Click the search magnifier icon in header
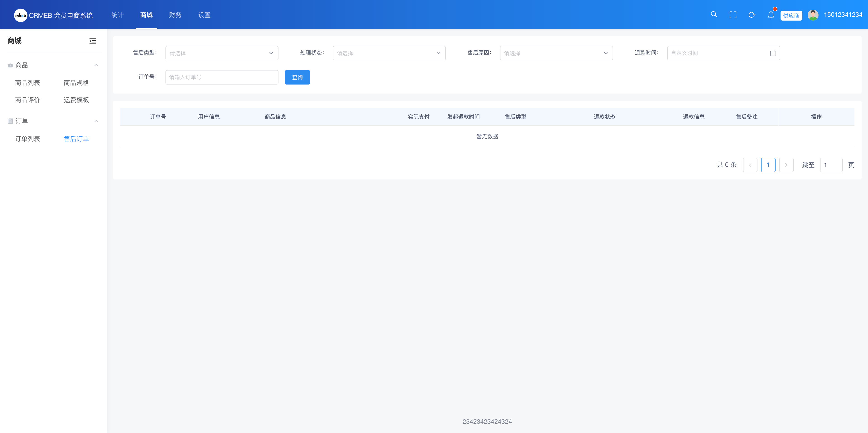The height and width of the screenshot is (433, 868). point(714,14)
